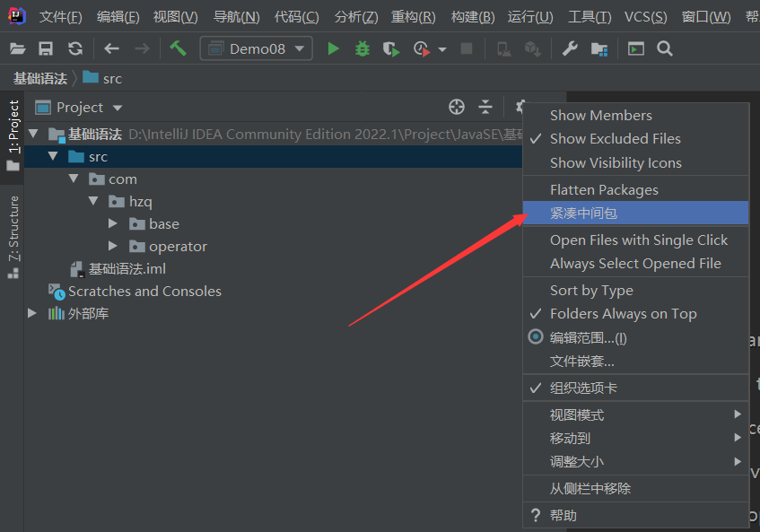Screen dimensions: 760x532
Task: Click the SDK download cube icon
Action: pyautogui.click(x=533, y=49)
